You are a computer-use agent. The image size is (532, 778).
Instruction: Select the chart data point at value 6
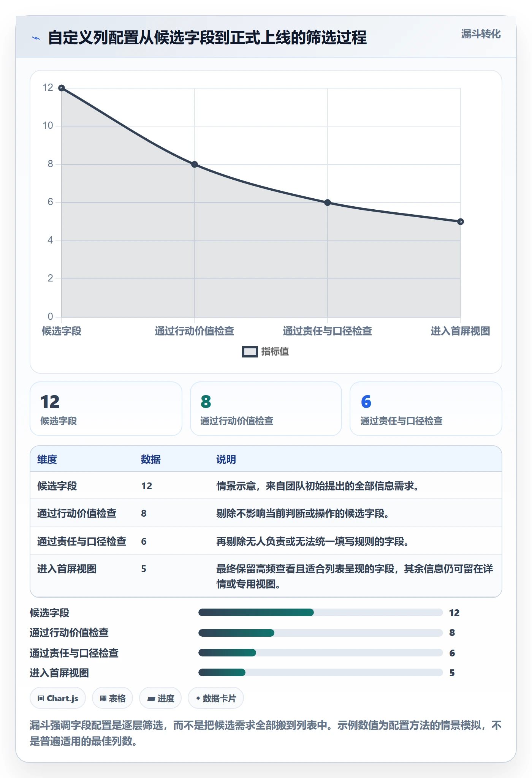(x=328, y=202)
